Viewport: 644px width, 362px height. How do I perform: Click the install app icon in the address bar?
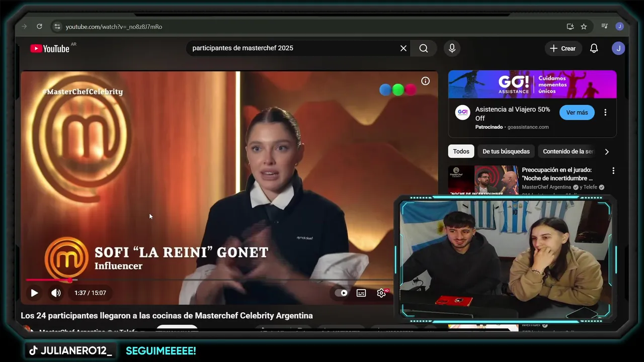tap(570, 27)
